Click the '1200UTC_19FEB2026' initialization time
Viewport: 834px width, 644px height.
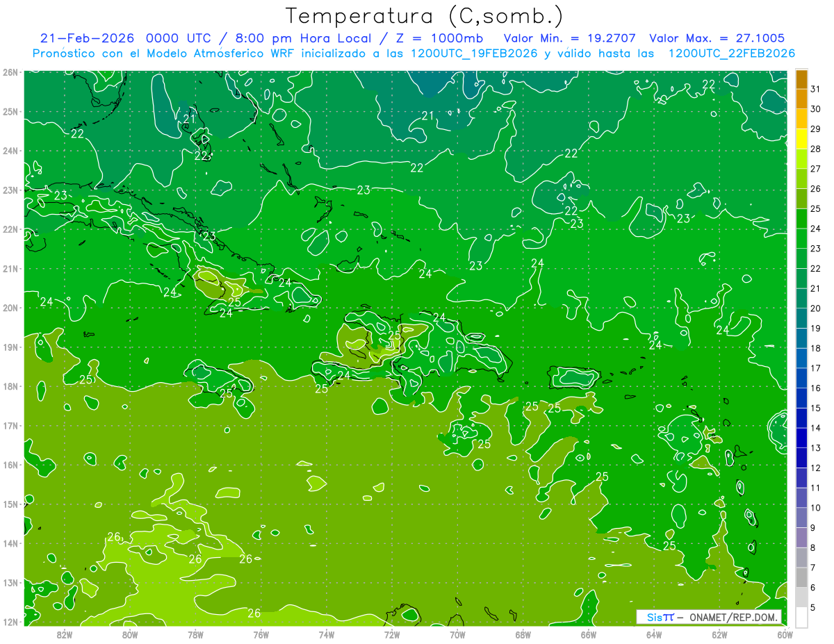[x=474, y=53]
